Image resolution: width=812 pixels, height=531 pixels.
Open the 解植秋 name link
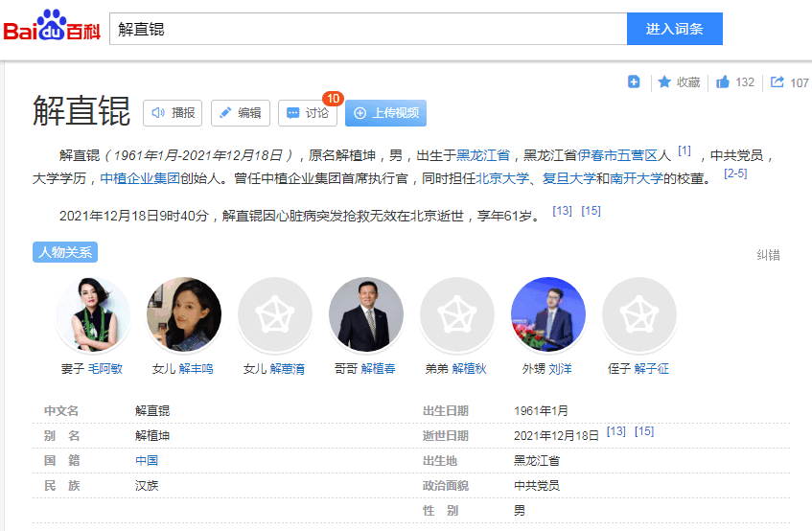coord(470,368)
